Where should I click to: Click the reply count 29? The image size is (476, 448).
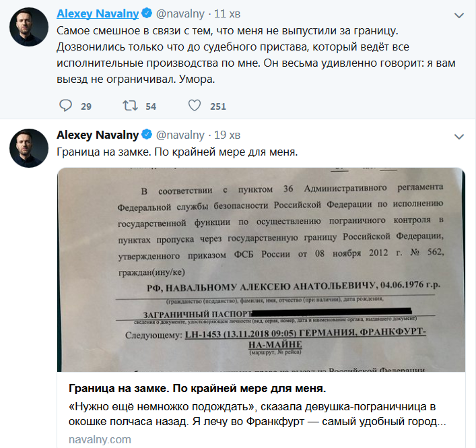click(x=86, y=106)
